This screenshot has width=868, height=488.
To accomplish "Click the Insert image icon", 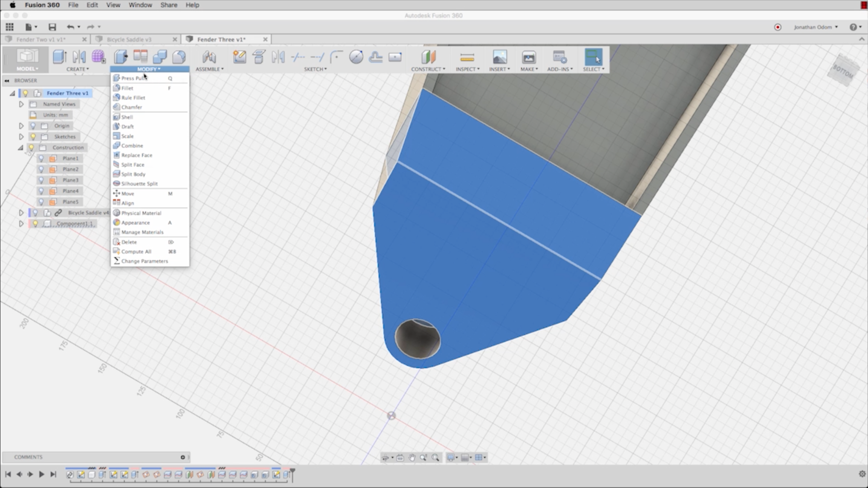I will [x=499, y=57].
